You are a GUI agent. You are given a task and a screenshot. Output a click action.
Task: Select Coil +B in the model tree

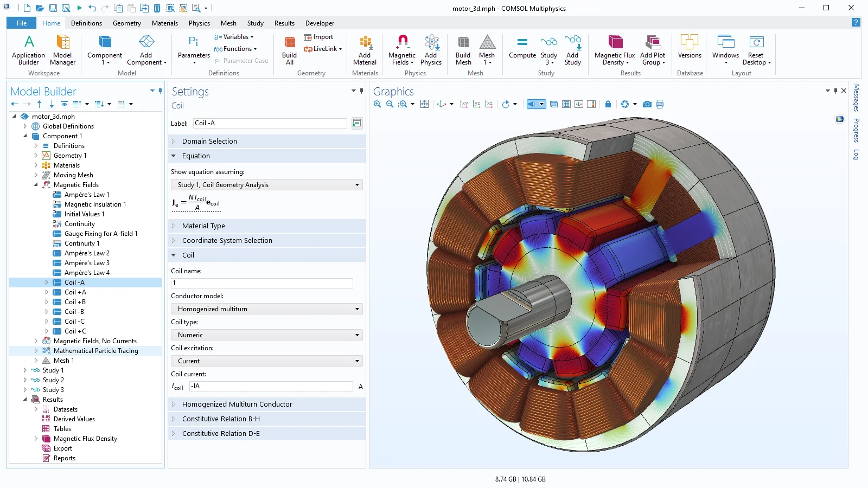click(75, 302)
